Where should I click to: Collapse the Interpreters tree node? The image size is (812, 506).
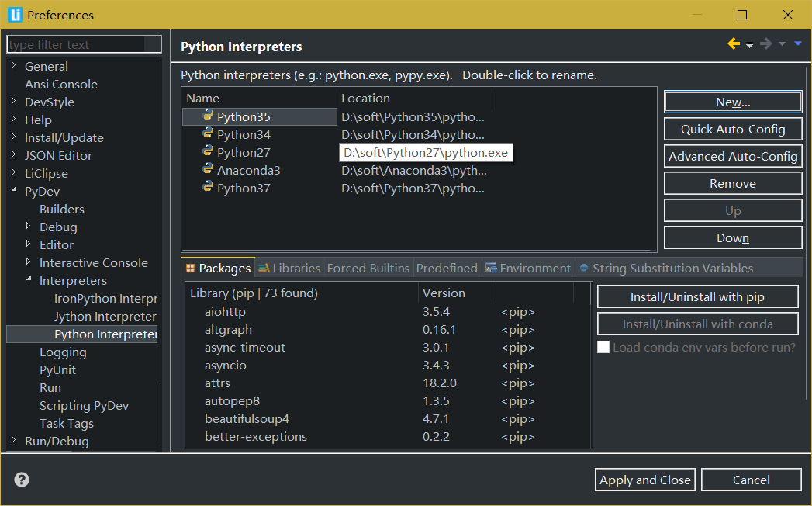click(29, 279)
